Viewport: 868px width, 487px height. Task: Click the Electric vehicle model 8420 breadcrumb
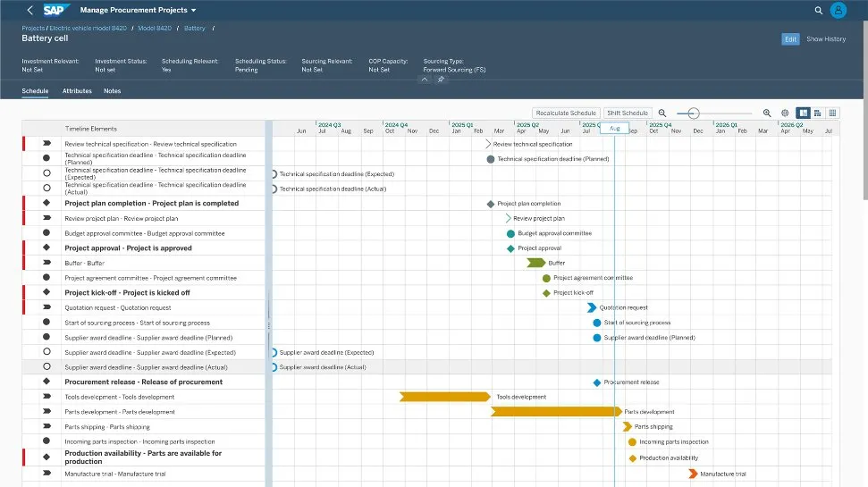pyautogui.click(x=90, y=29)
